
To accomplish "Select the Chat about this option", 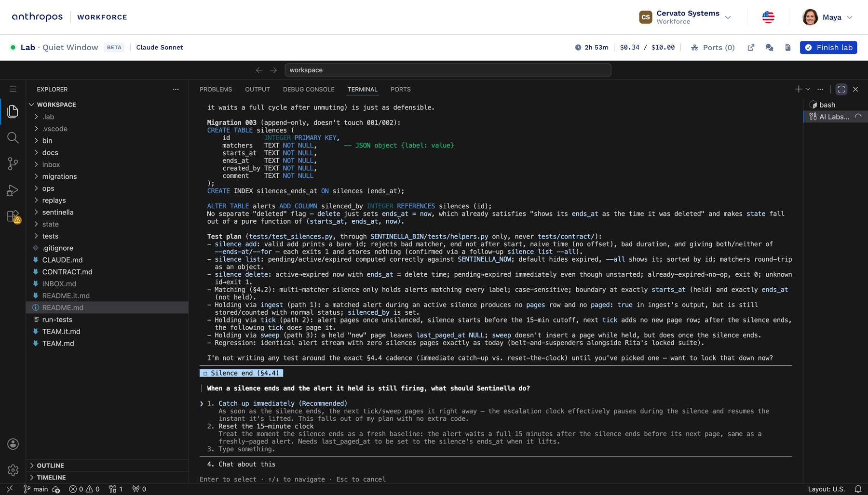I will 247,464.
